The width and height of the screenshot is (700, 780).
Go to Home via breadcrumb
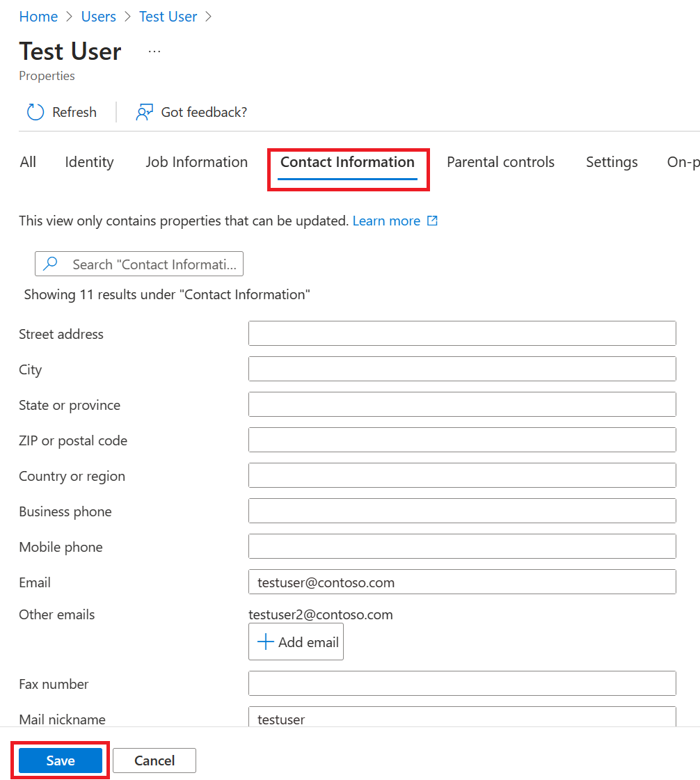point(38,17)
